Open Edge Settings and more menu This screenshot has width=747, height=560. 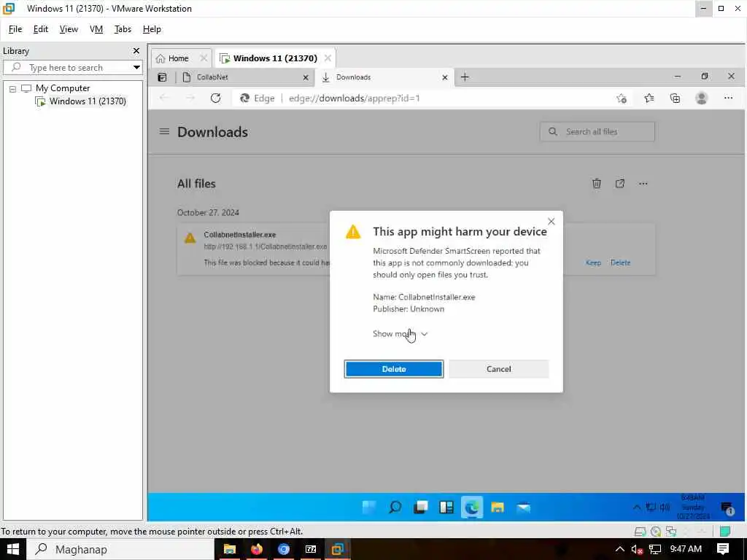tap(728, 98)
